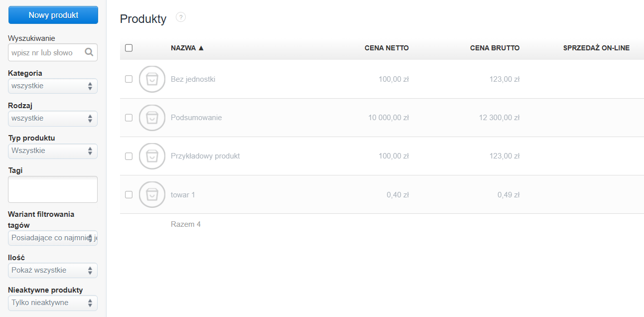The height and width of the screenshot is (317, 644).
Task: Click the towar 1 basket icon
Action: click(152, 194)
